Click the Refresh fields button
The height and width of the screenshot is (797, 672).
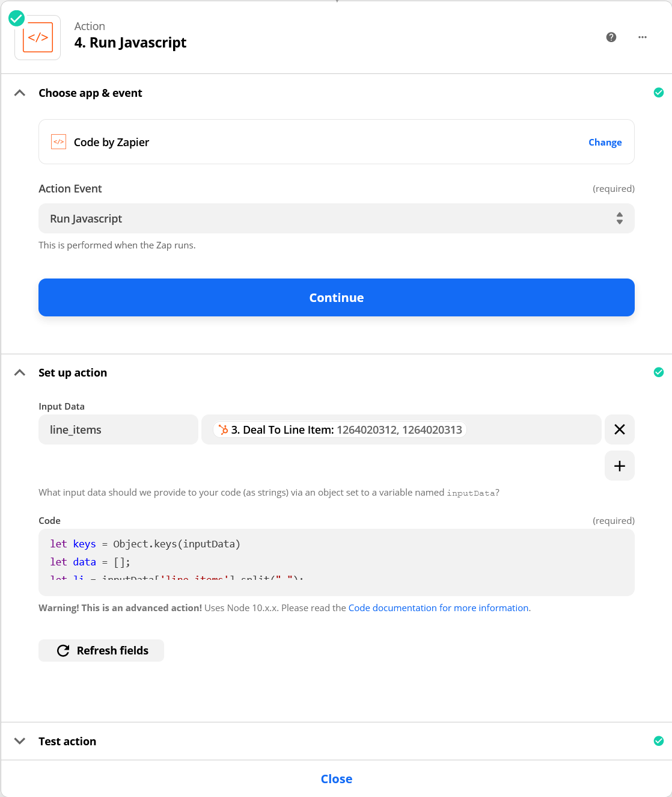point(101,650)
